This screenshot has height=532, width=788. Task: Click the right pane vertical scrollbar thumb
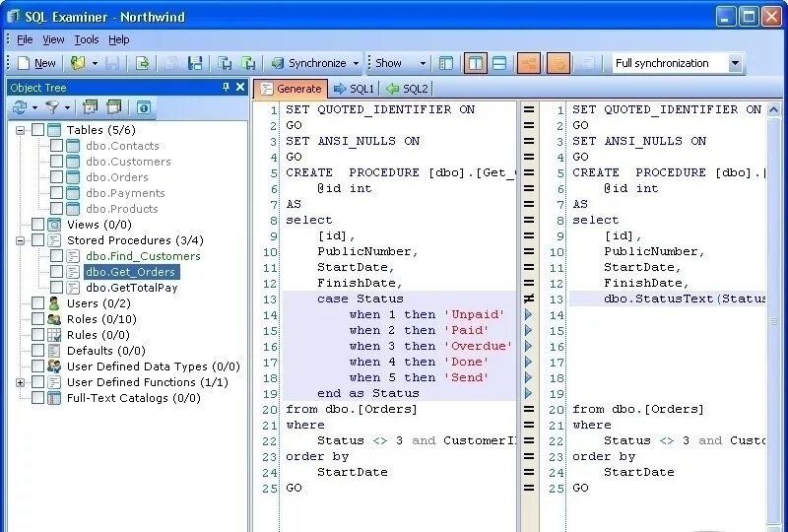[x=774, y=321]
